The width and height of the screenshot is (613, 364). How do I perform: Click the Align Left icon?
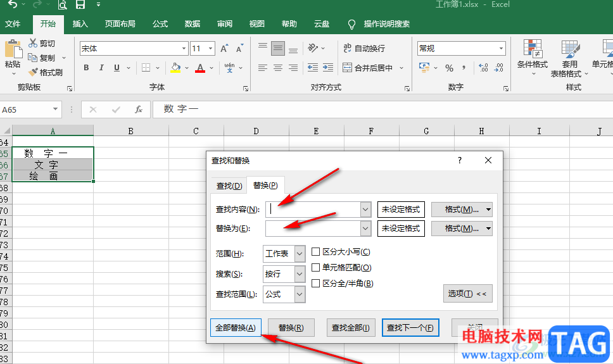[263, 68]
